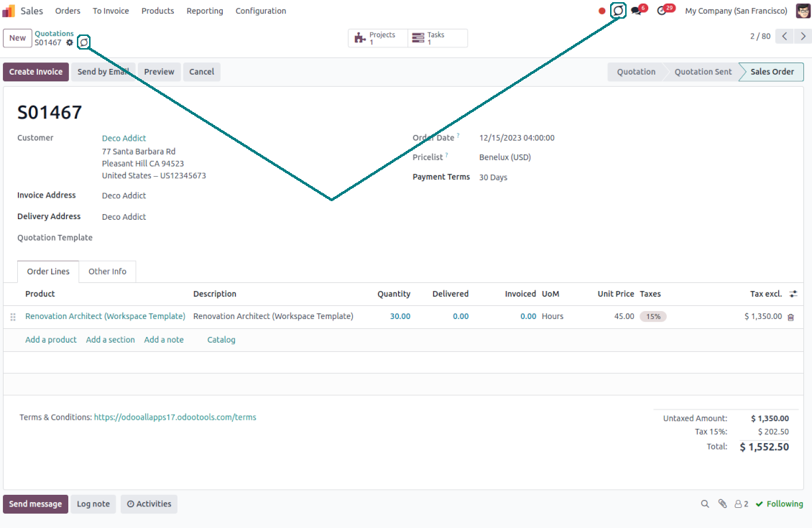
Task: Open the Deco Addict customer link
Action: tap(124, 138)
